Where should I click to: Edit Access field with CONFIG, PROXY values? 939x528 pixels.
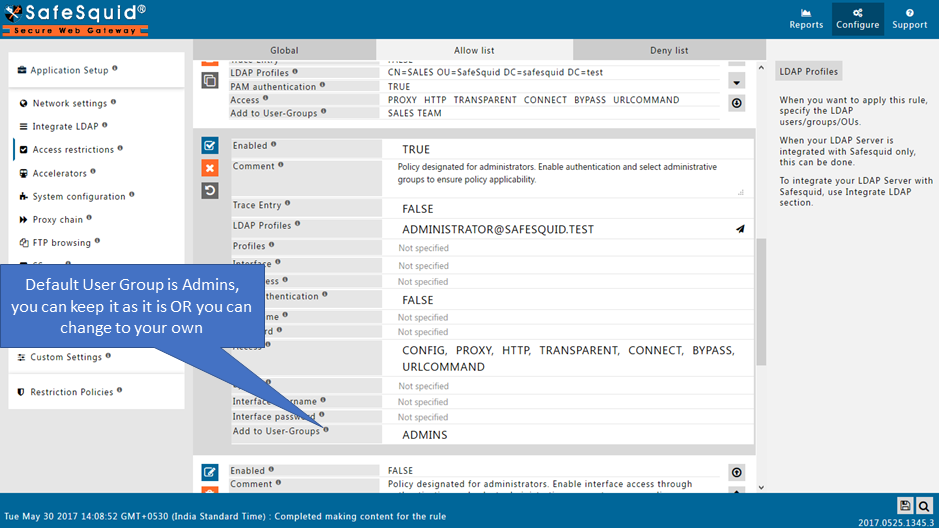coord(568,359)
